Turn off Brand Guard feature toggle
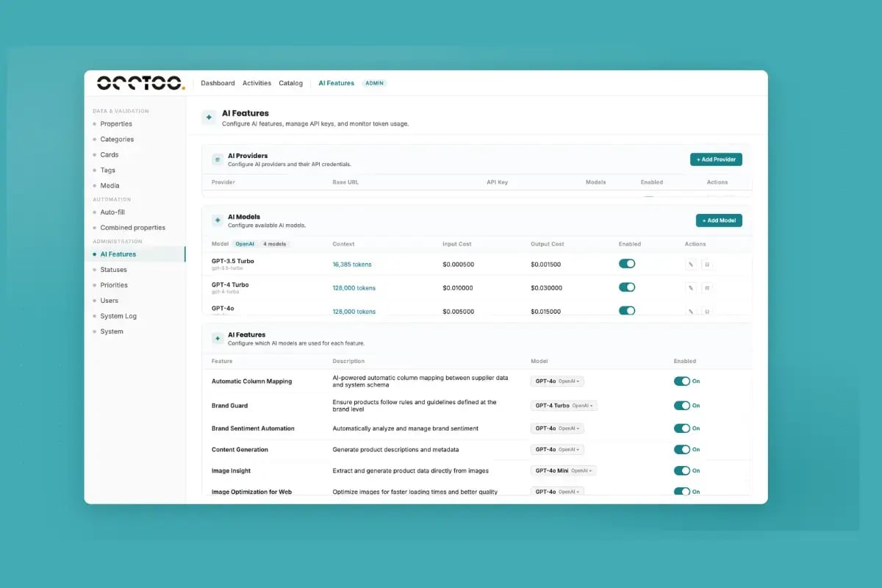The image size is (882, 588). (x=682, y=406)
